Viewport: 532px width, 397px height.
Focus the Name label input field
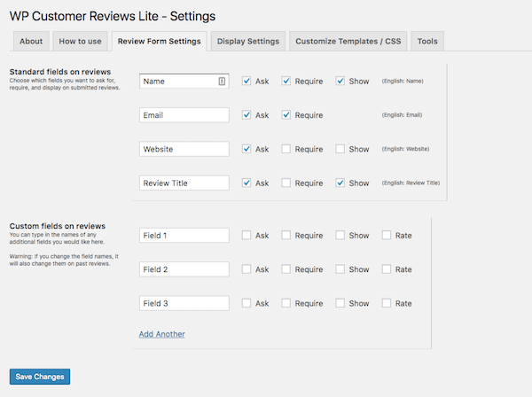pyautogui.click(x=184, y=81)
